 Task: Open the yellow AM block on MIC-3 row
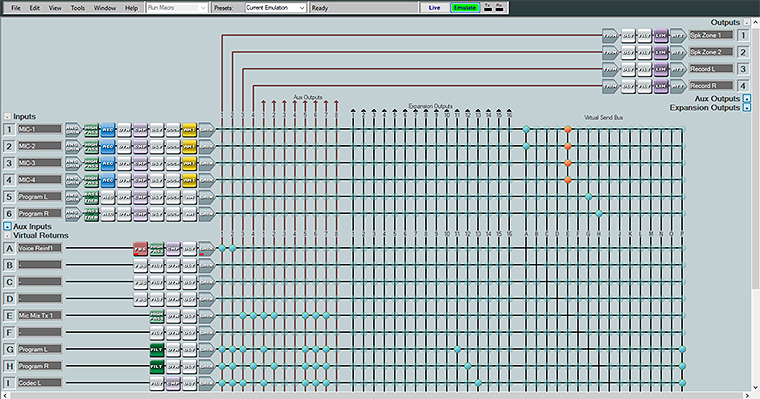189,163
